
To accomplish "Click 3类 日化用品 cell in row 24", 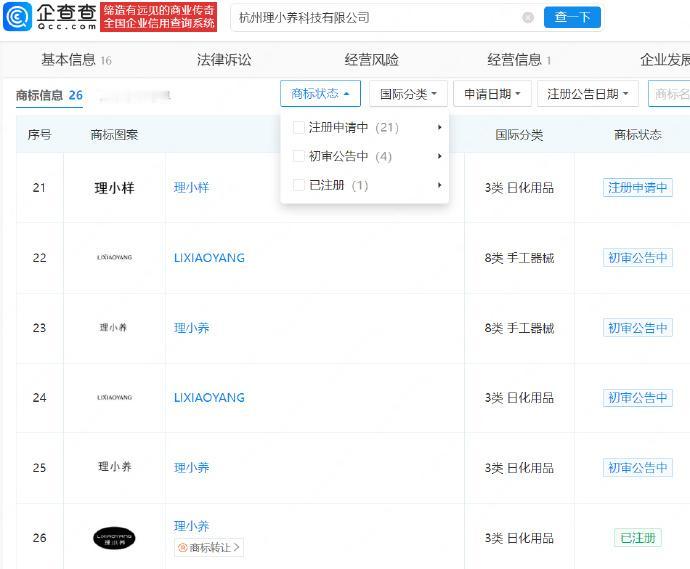I will coord(519,398).
